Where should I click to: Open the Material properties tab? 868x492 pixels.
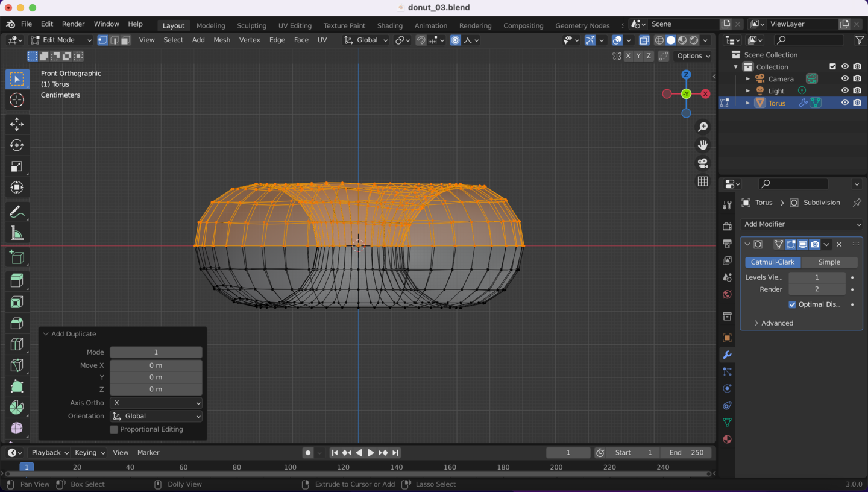(727, 439)
